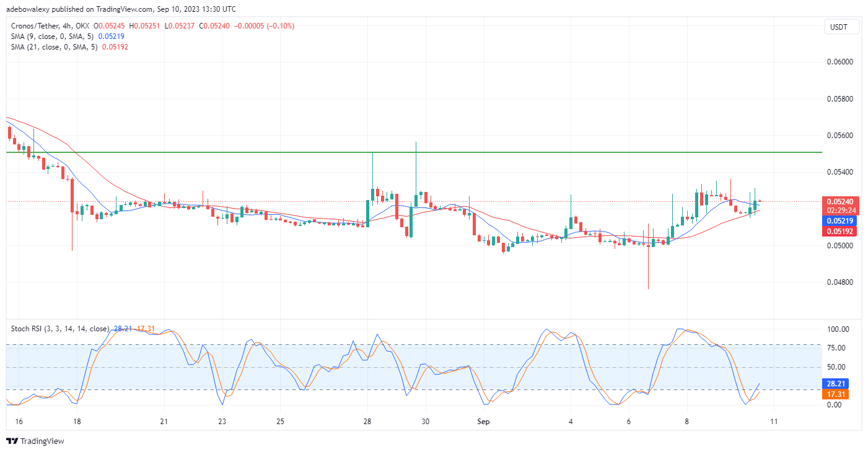Click date 23 on time axis
Screen dimensions: 868x452
click(x=222, y=422)
